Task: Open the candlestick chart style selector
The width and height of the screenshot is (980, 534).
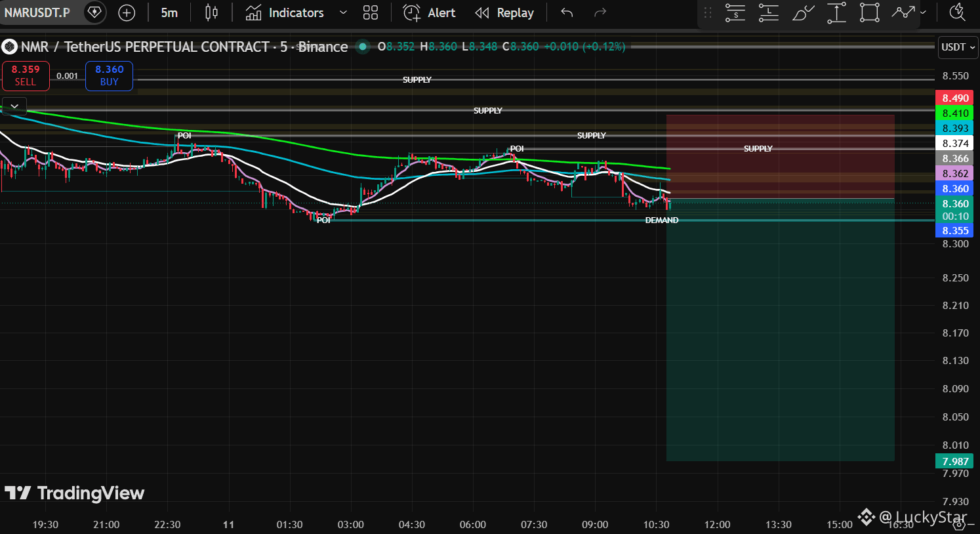Action: 211,12
